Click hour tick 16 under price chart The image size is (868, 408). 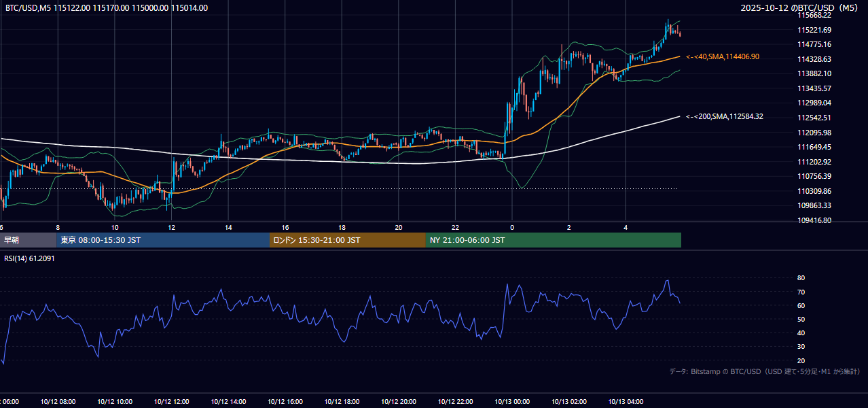coord(285,228)
